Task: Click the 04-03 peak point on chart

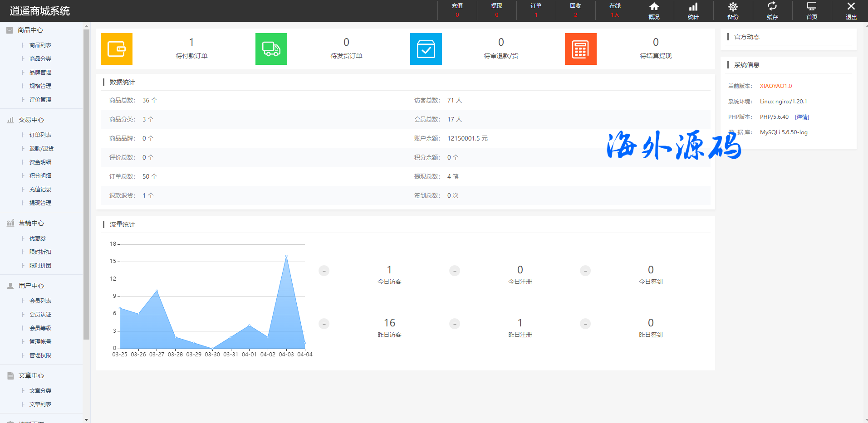Action: pyautogui.click(x=286, y=256)
